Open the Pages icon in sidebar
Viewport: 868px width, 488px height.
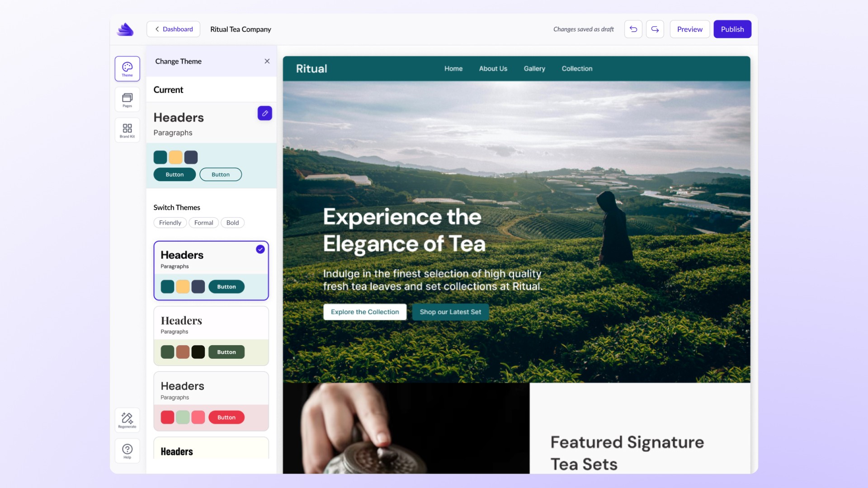(127, 99)
